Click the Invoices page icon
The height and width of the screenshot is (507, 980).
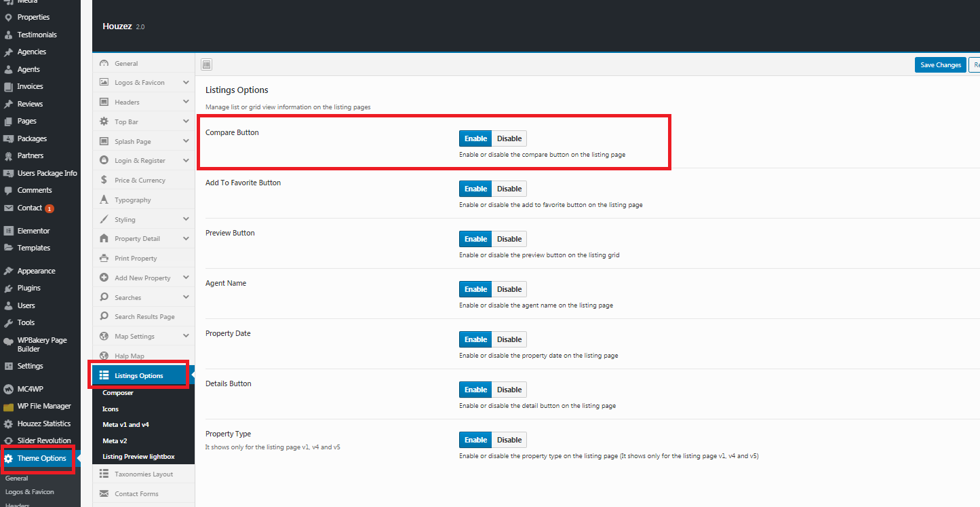click(8, 87)
